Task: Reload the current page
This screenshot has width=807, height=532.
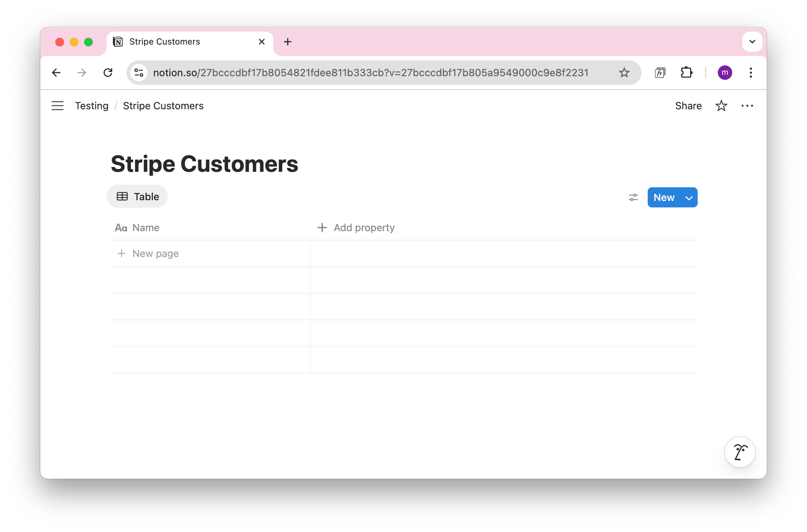Action: point(108,73)
